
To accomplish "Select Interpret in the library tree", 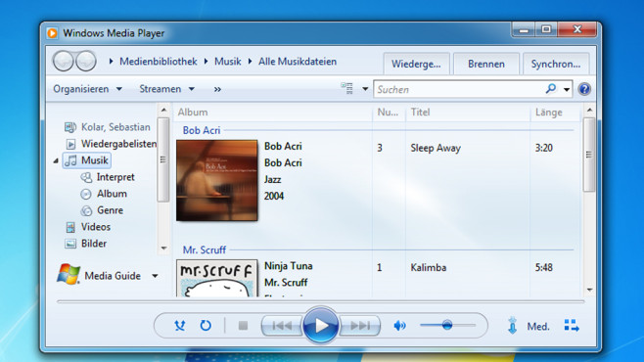I will 115,177.
